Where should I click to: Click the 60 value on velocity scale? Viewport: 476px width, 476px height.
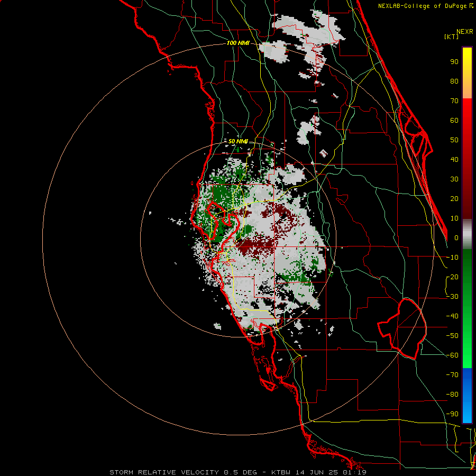[x=454, y=121]
